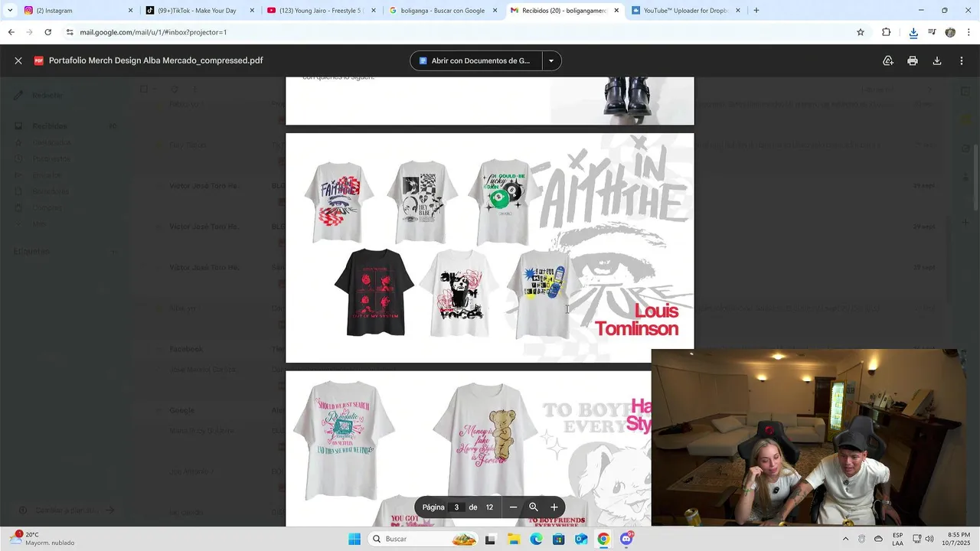
Task: Reload the page
Action: tap(47, 32)
